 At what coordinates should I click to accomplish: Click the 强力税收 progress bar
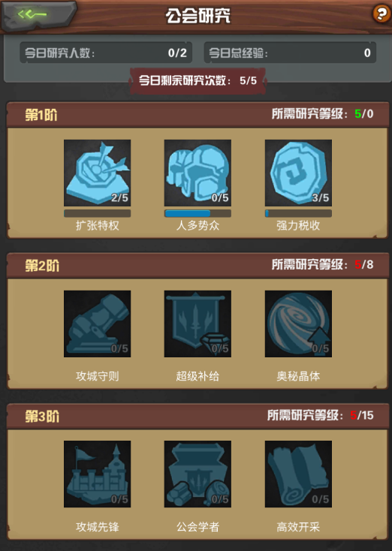pos(298,213)
